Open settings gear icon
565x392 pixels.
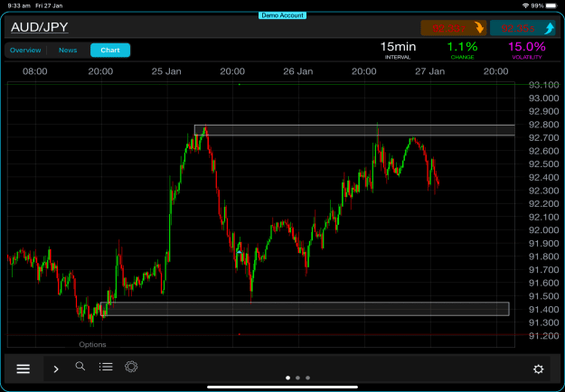tap(539, 369)
